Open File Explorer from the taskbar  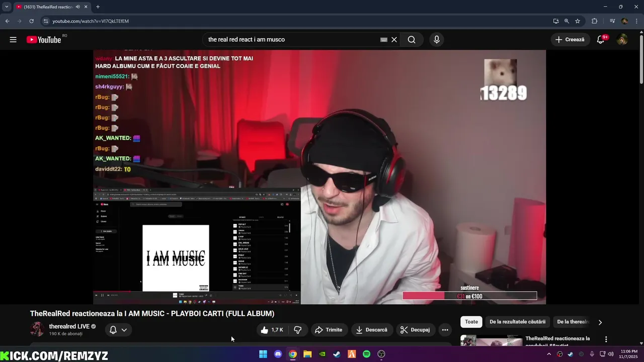(x=307, y=354)
